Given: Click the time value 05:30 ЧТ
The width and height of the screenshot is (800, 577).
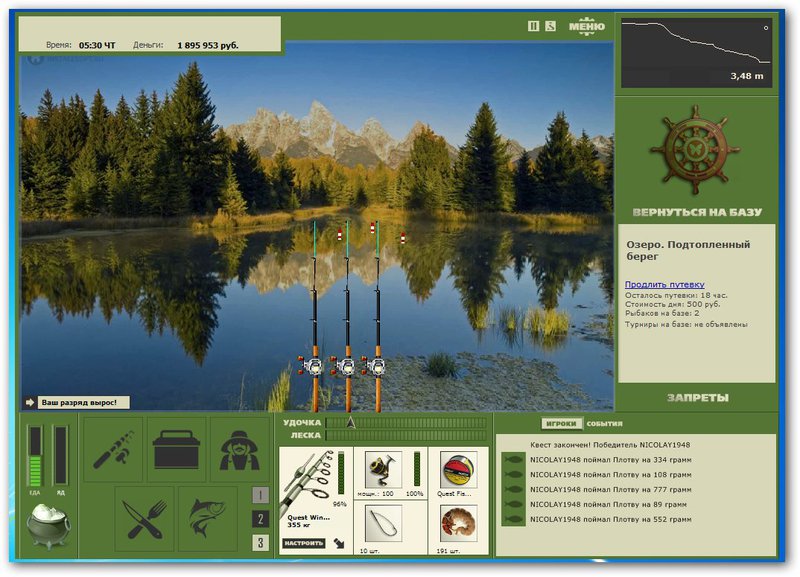Looking at the screenshot, I should click(97, 45).
